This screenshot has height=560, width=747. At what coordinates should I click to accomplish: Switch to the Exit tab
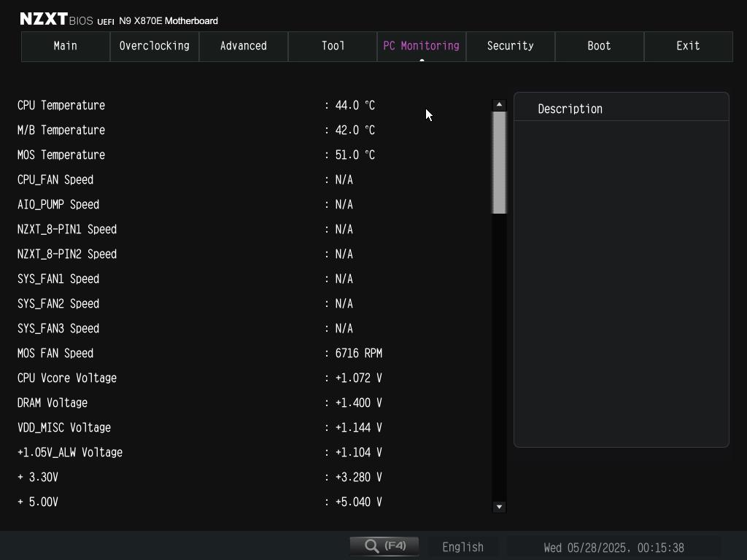(689, 46)
